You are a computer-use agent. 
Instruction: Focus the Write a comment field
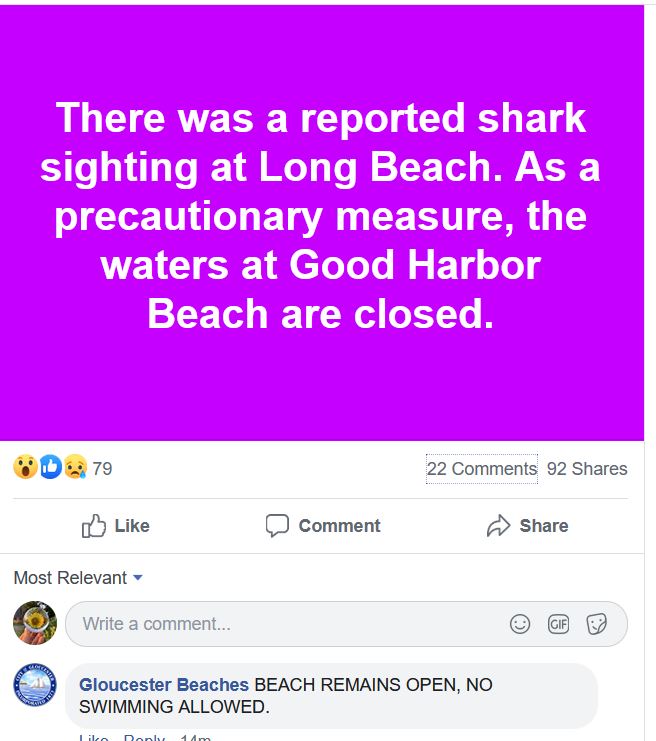coord(290,624)
